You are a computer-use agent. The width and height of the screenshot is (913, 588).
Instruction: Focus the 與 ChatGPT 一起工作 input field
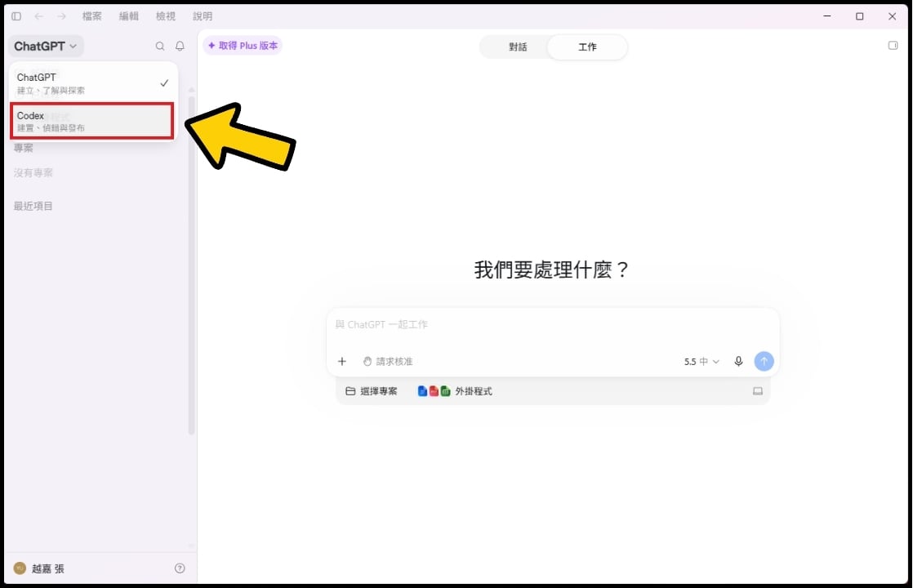click(553, 324)
